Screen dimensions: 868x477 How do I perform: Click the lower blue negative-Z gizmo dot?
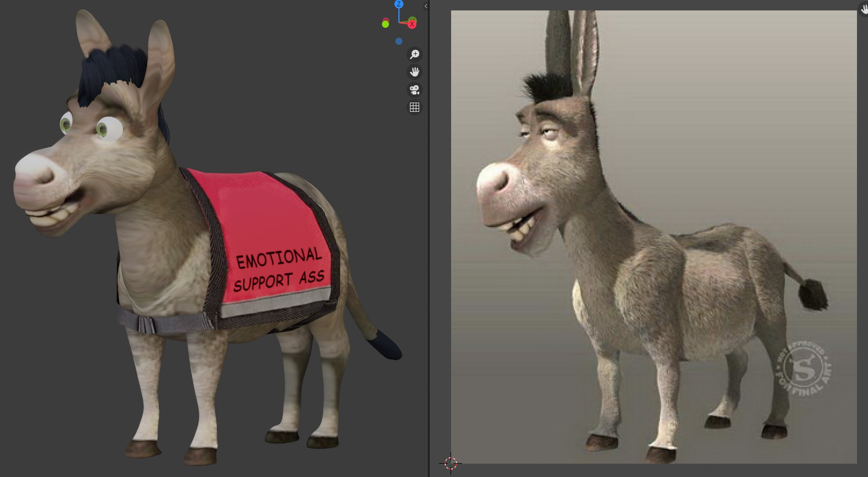[399, 41]
